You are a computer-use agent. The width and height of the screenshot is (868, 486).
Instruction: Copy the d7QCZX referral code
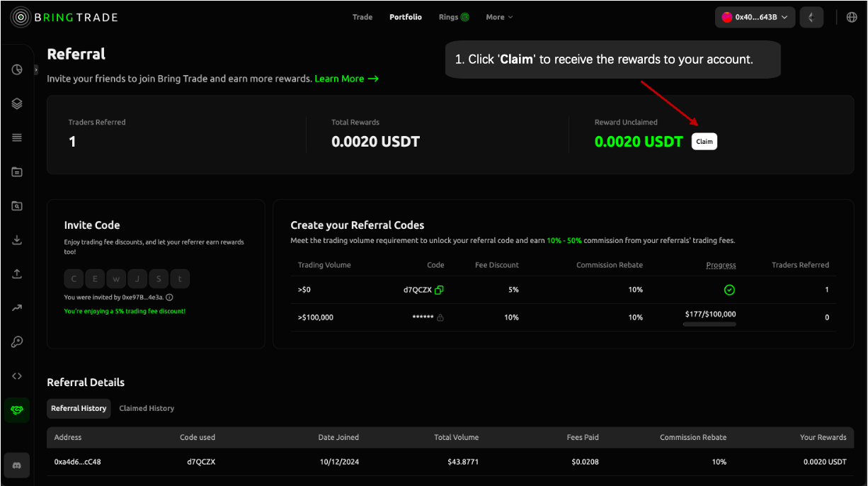[x=439, y=290]
